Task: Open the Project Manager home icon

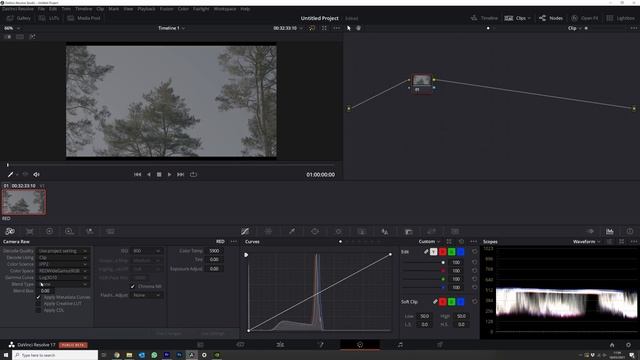Action: [612, 345]
